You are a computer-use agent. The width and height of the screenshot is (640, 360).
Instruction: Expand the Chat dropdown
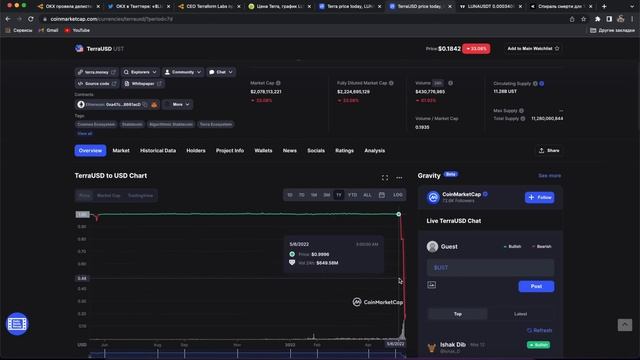click(x=221, y=72)
